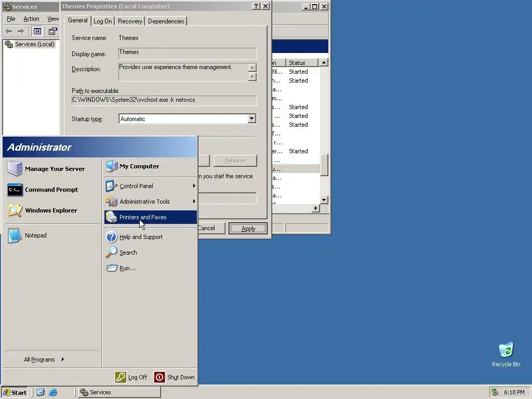Image resolution: width=532 pixels, height=399 pixels.
Task: Open Windows Explorer icon
Action: [x=15, y=210]
